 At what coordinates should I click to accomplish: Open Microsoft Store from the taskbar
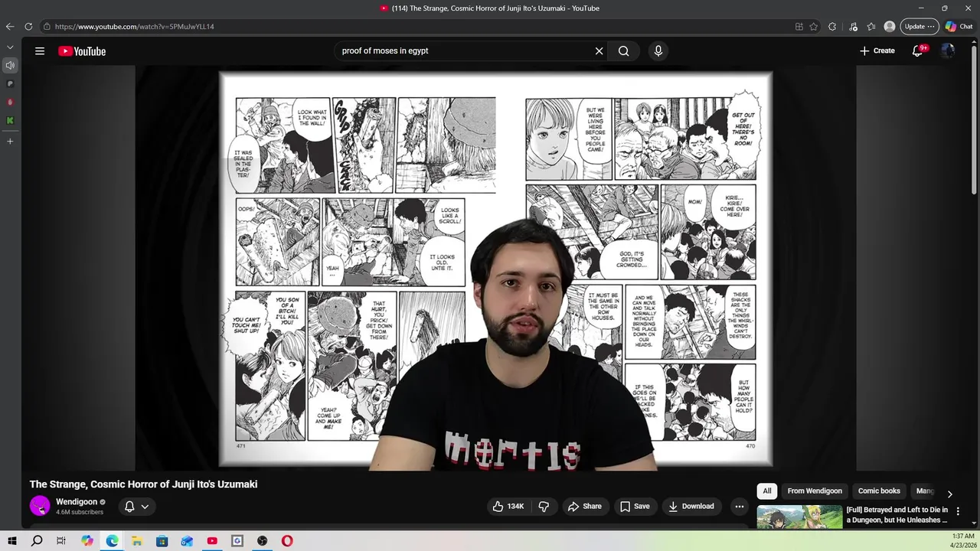tap(162, 541)
